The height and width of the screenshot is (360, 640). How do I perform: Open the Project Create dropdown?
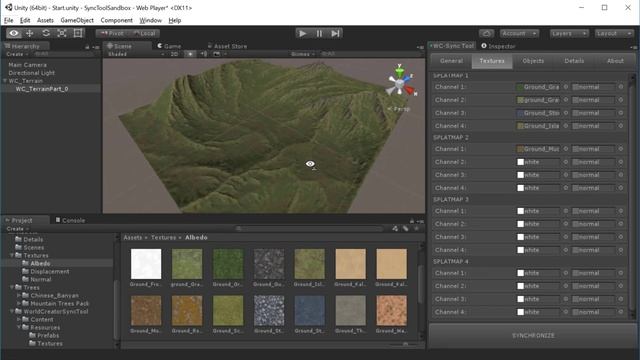18,229
